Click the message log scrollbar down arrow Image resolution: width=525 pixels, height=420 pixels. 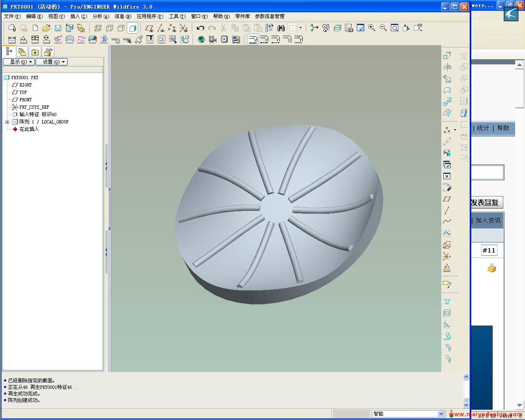point(466,405)
